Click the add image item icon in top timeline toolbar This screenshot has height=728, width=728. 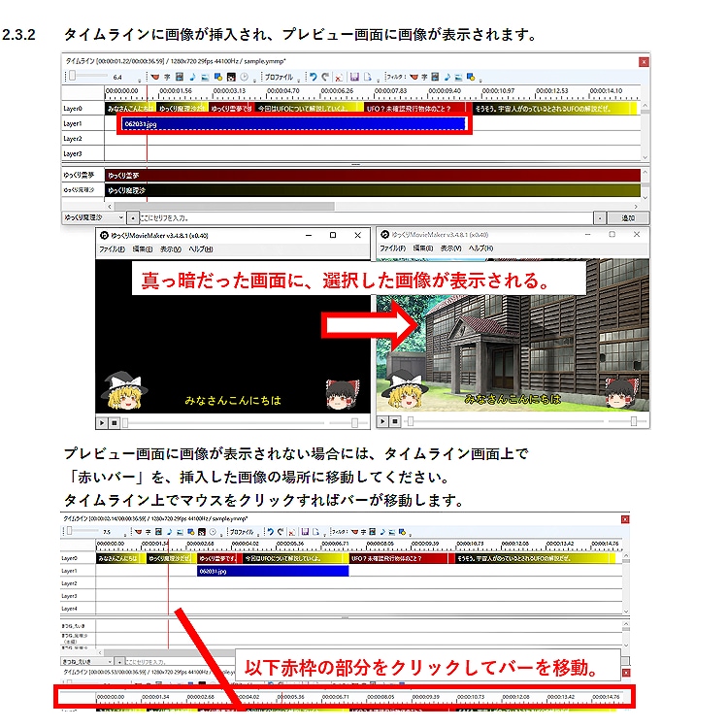pos(205,77)
